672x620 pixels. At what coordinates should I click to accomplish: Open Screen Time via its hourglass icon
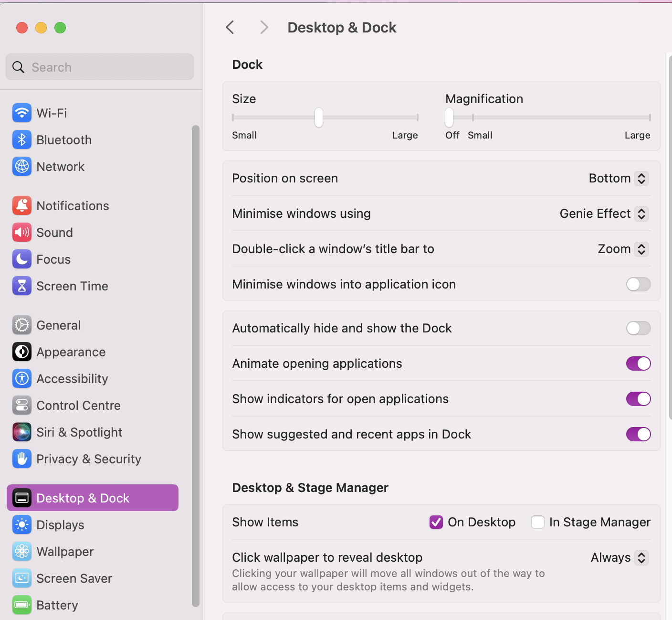tap(21, 286)
